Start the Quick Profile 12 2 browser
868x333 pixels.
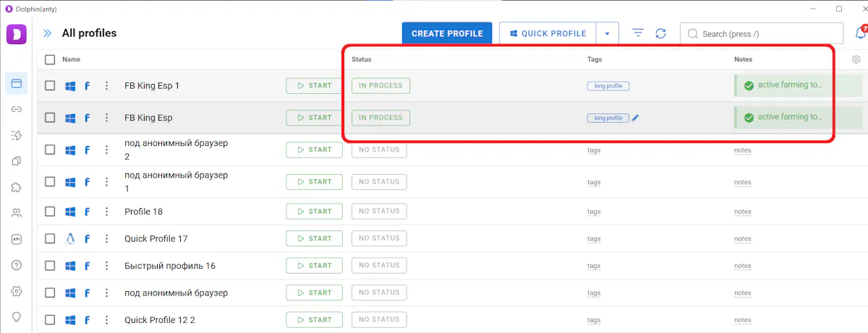pyautogui.click(x=314, y=319)
